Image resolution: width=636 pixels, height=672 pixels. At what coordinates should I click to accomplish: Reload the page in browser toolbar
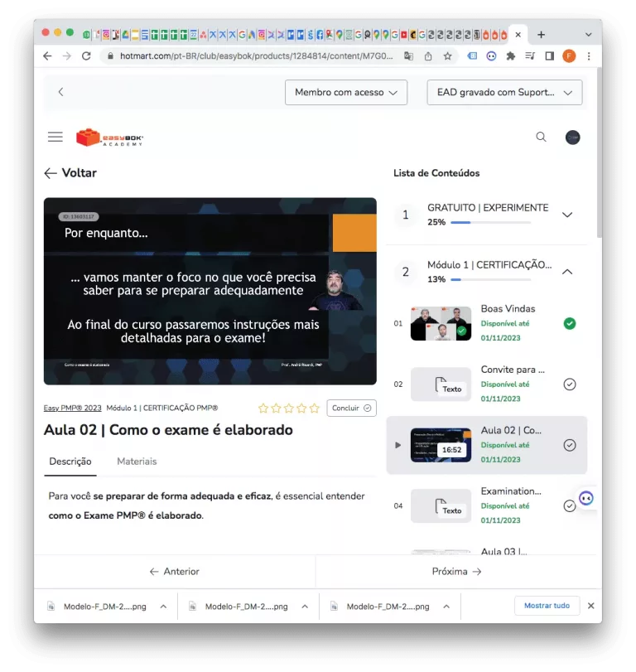(x=86, y=56)
